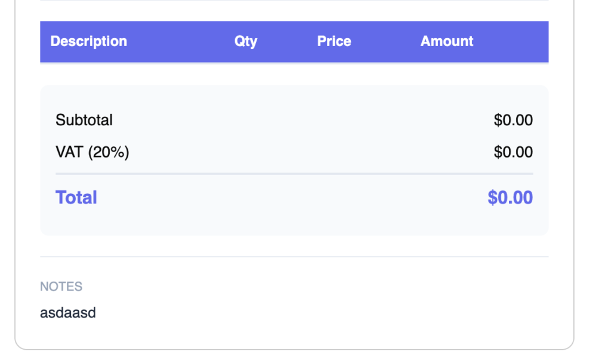The image size is (611, 364).
Task: Click the VAT (20%) label
Action: click(x=92, y=152)
